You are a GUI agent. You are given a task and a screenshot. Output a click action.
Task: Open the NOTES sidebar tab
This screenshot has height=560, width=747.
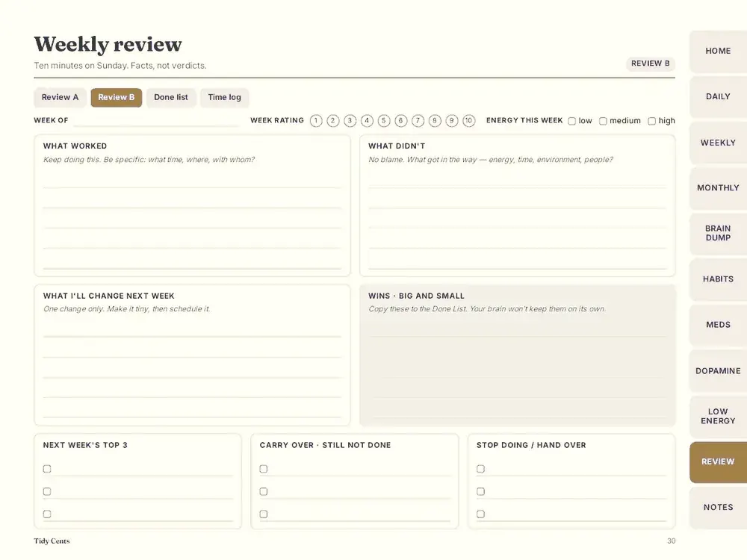[718, 508]
